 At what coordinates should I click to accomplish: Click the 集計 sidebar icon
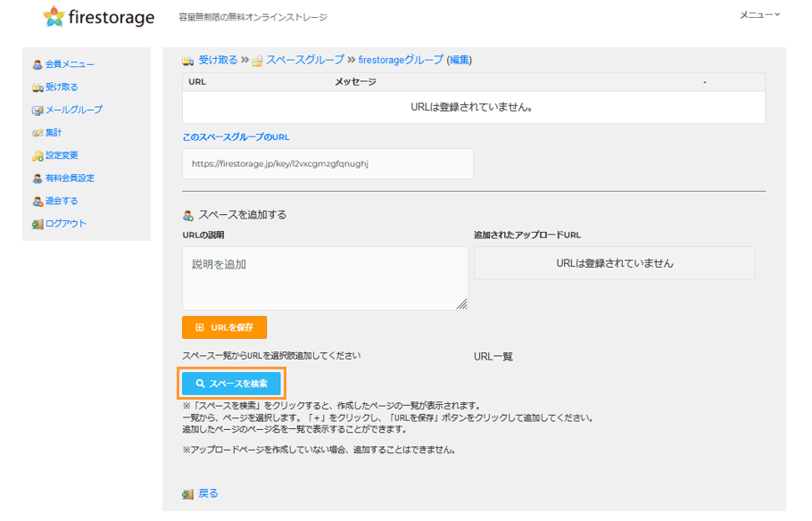(x=37, y=133)
